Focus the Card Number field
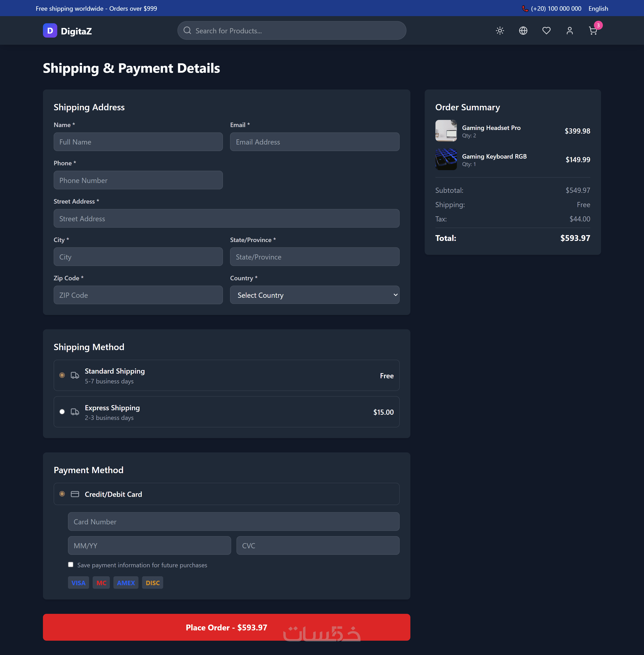The width and height of the screenshot is (644, 655). 233,521
